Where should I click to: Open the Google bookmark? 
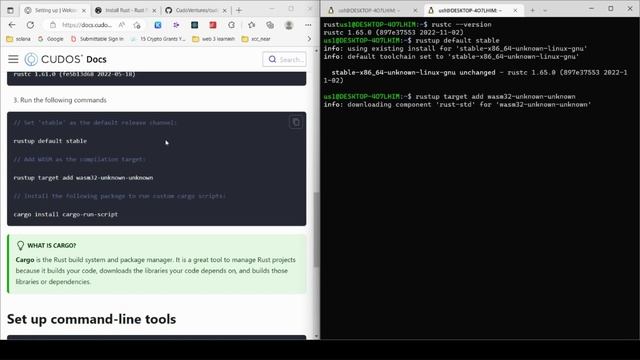tap(51, 39)
